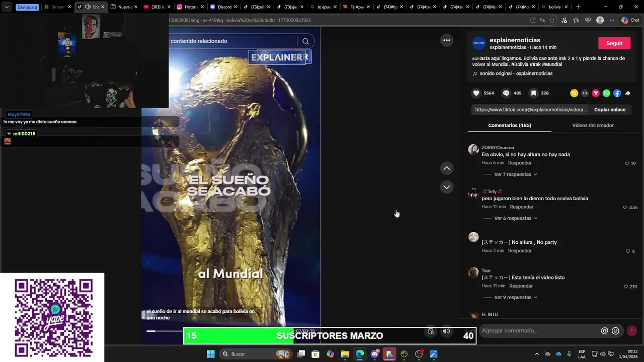Open comments via the speech bubble icon

click(506, 93)
